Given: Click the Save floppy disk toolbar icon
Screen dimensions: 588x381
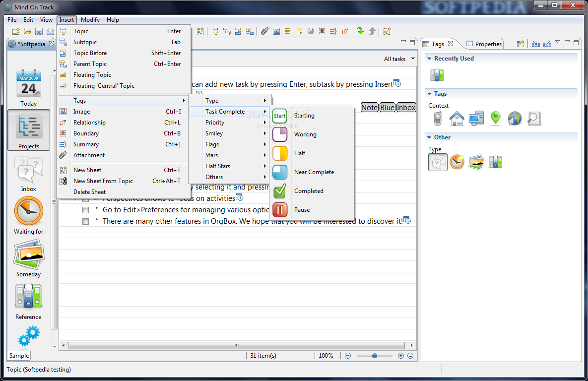Looking at the screenshot, I should (x=39, y=31).
